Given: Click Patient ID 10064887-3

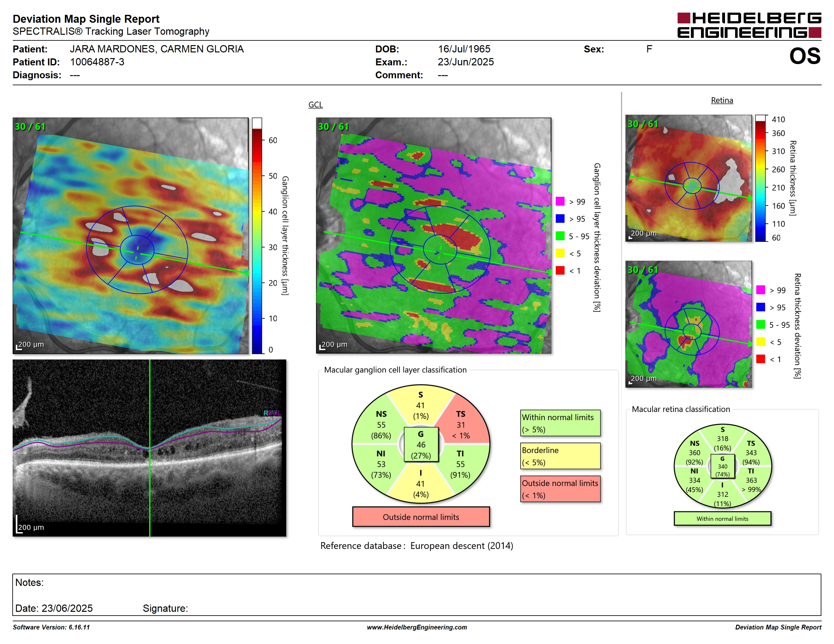Looking at the screenshot, I should (97, 62).
